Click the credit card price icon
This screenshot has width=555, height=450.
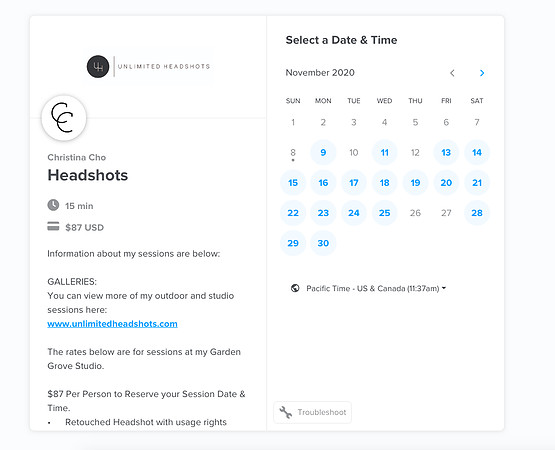pyautogui.click(x=53, y=226)
